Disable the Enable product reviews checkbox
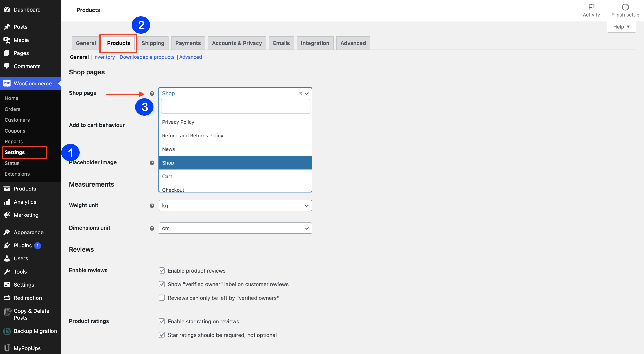 point(162,271)
